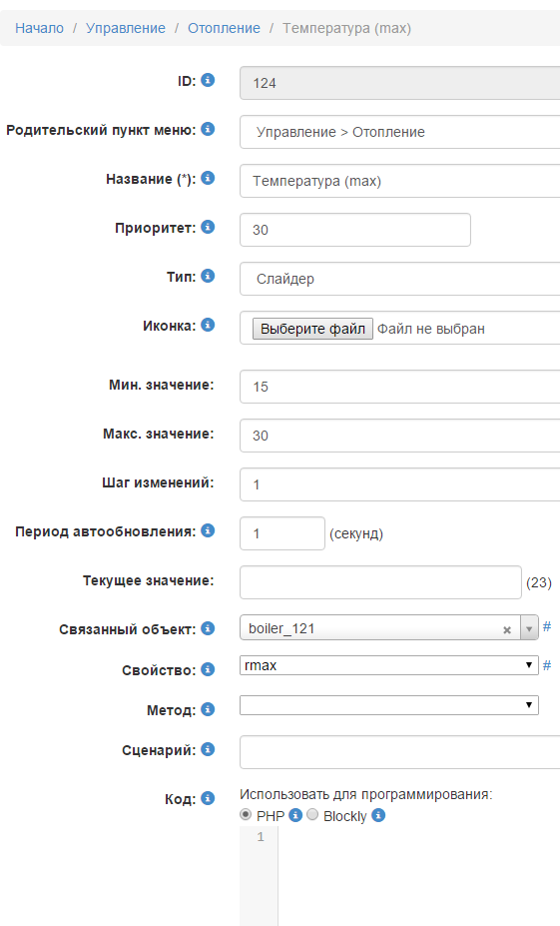Click the Макс. значение input field

399,436
